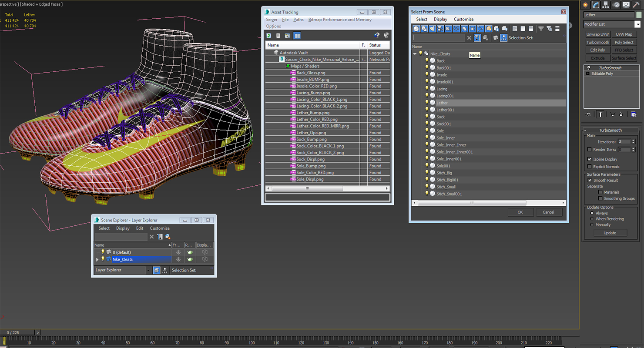
Task: Toggle Display Shapes filter in Select From Scene
Action: (x=424, y=29)
